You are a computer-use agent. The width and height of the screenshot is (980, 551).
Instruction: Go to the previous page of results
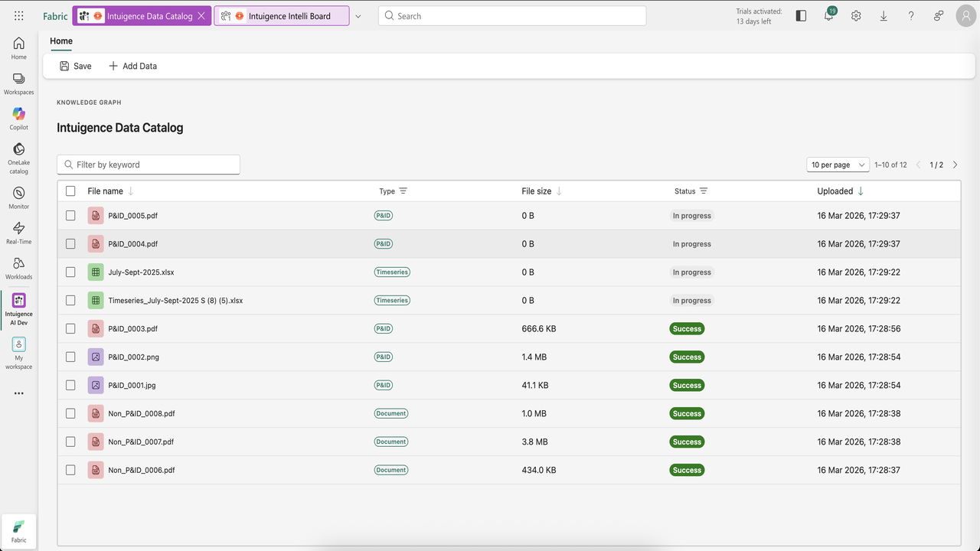(x=919, y=165)
